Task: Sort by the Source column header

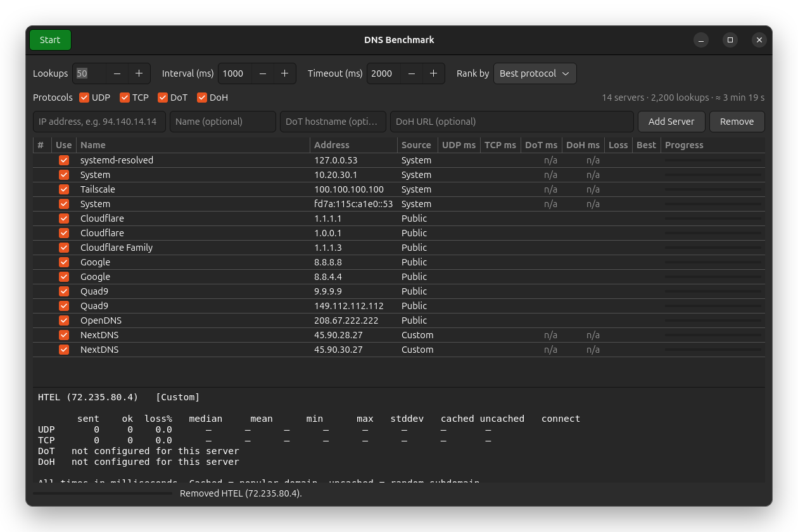Action: click(x=417, y=145)
